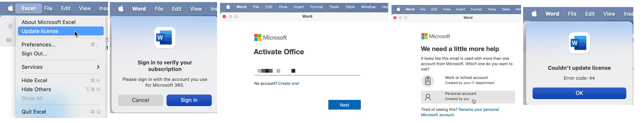
Task: Open 'Rename your personal Microsoft account' link
Action: coord(460,112)
